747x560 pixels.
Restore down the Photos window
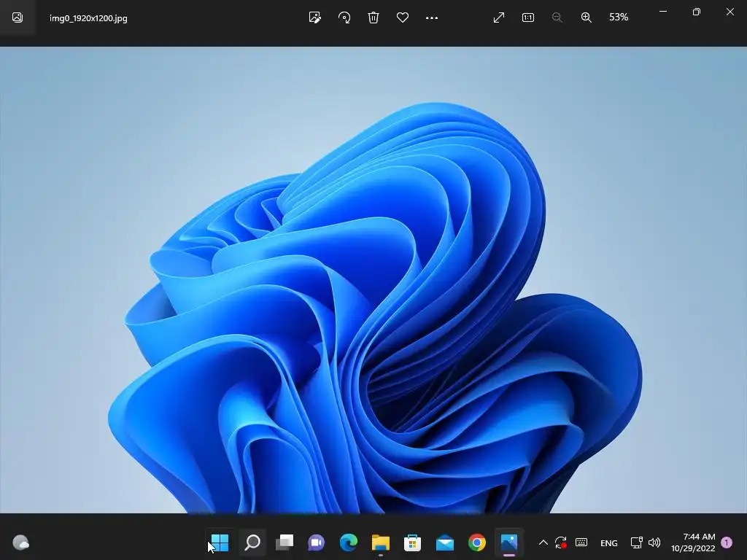pos(697,12)
